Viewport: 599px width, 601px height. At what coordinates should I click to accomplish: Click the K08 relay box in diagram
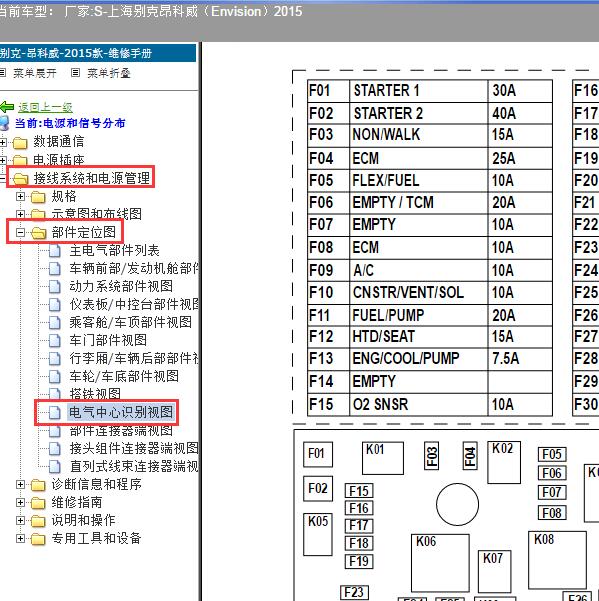tap(557, 560)
